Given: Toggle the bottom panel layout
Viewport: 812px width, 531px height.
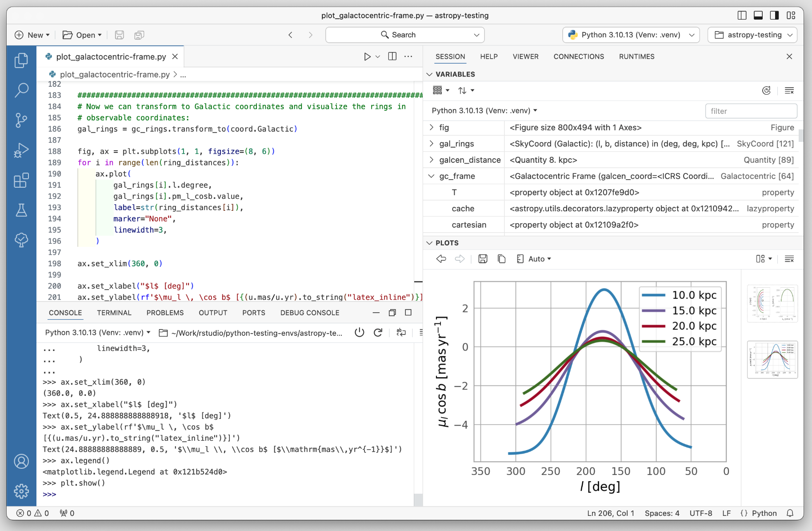Looking at the screenshot, I should coord(758,16).
